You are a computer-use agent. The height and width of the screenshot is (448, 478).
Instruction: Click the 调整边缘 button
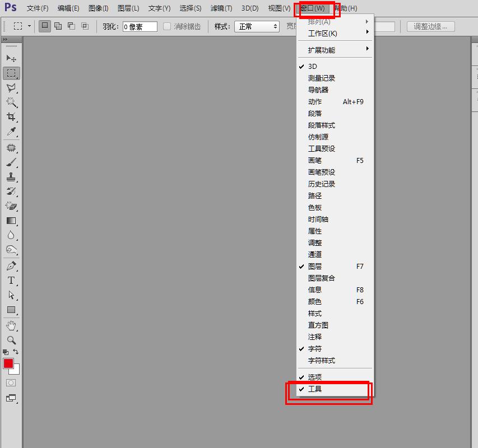click(431, 27)
